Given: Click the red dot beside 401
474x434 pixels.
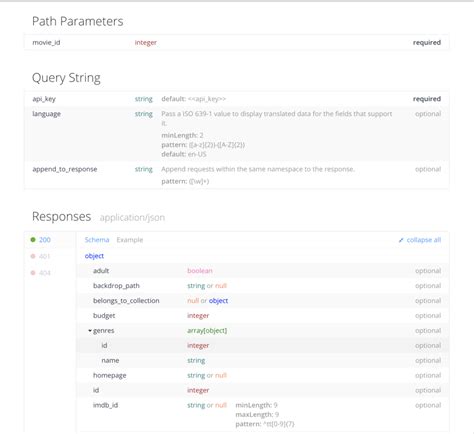Looking at the screenshot, I should click(33, 256).
